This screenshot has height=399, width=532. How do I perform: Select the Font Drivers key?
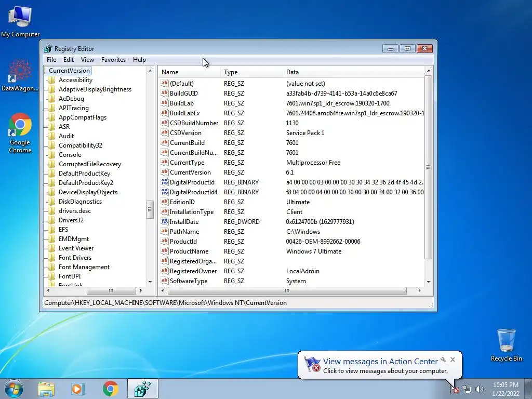(75, 258)
